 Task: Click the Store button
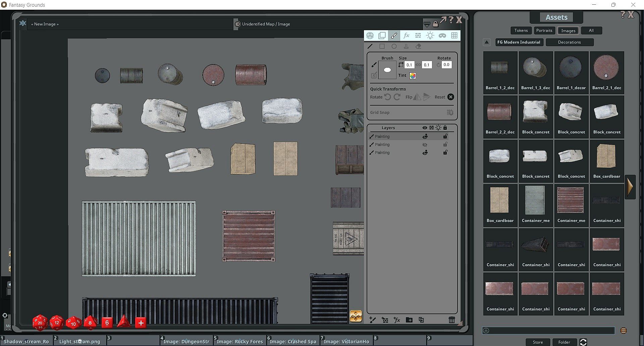[x=538, y=342]
